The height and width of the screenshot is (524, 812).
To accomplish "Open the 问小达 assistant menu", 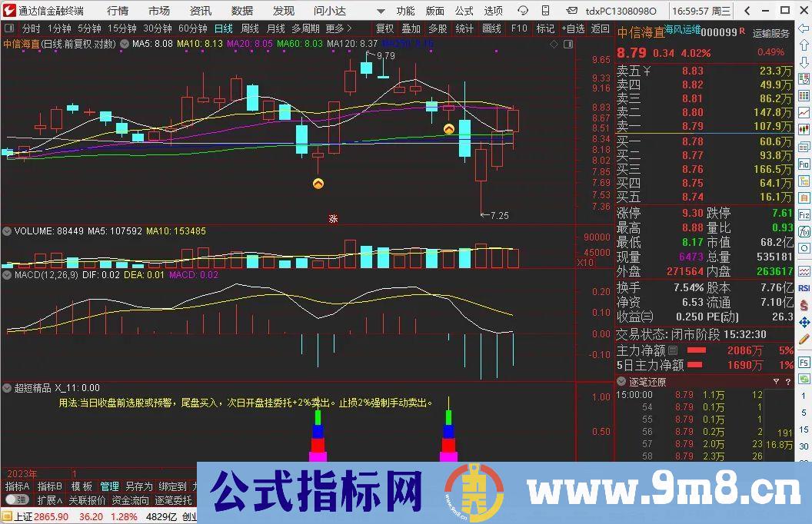I will pos(330,10).
